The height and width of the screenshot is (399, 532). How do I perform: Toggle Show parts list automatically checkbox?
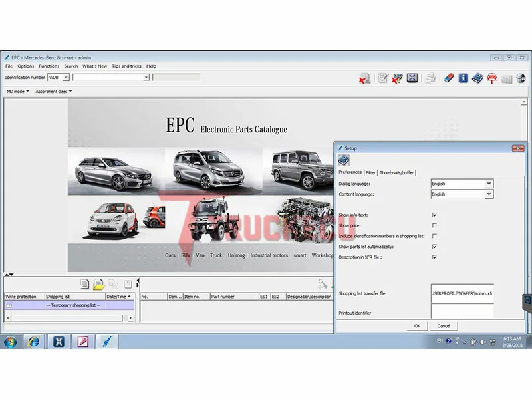[x=434, y=247]
